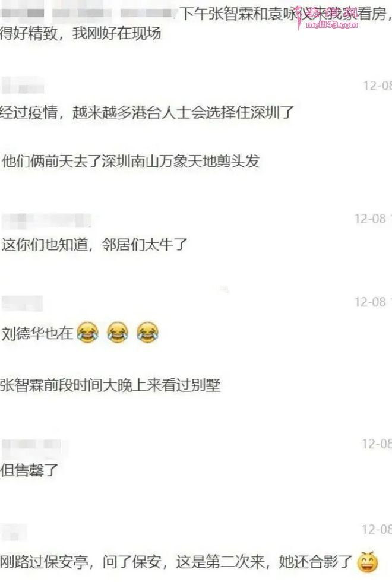Click the blurred avatar above 刚路过保安亭

tap(14, 532)
